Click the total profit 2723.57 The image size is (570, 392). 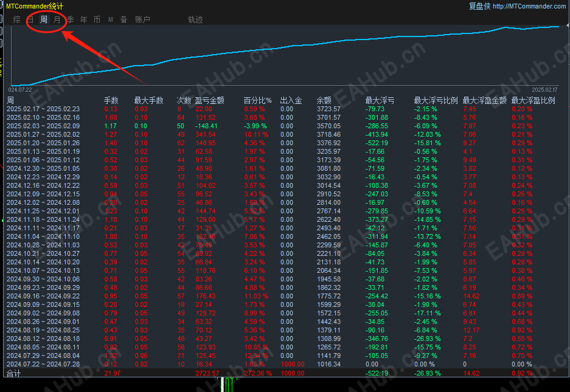[207, 374]
